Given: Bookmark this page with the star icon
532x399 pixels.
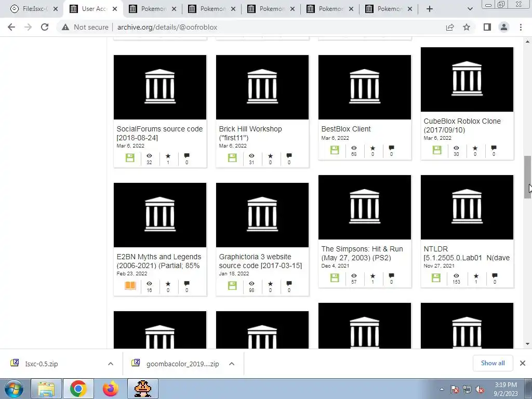Looking at the screenshot, I should pos(467,27).
